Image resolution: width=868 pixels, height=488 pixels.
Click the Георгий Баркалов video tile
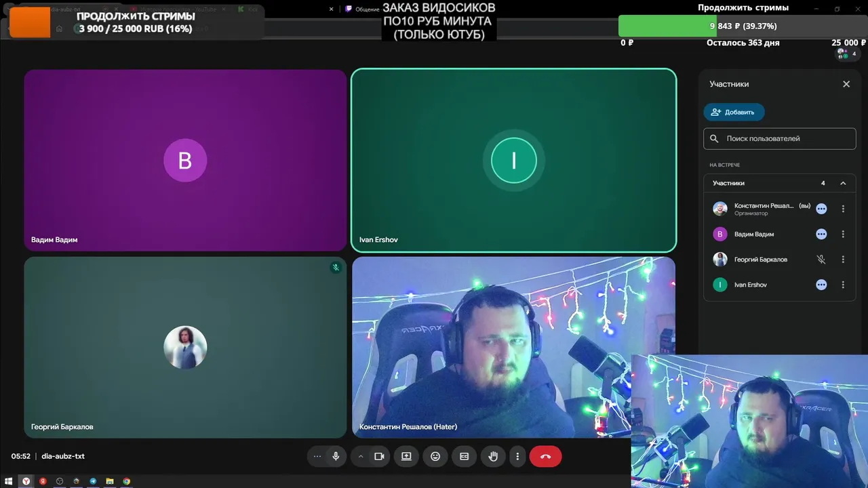pyautogui.click(x=185, y=347)
